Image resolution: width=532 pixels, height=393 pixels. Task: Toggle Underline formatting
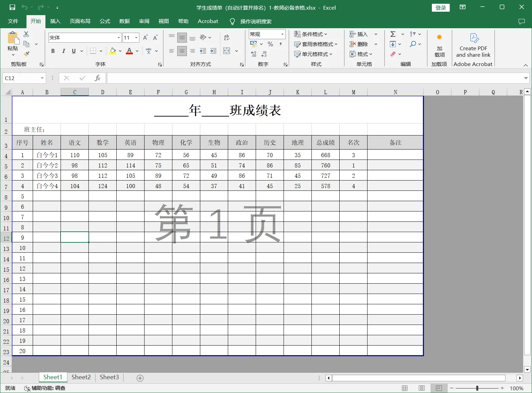(74, 51)
